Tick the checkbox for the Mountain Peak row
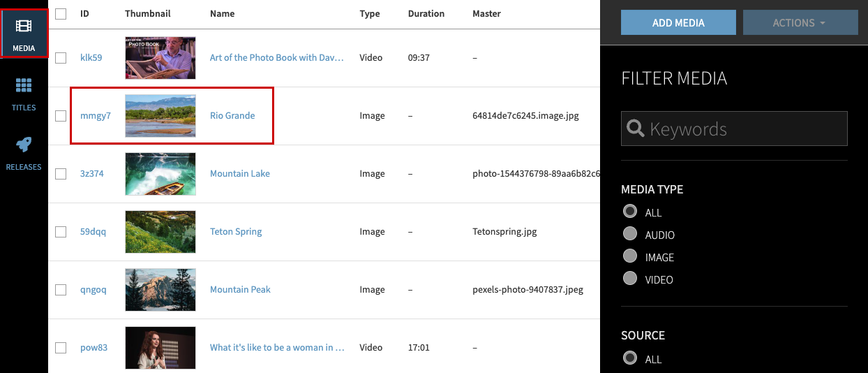This screenshot has width=868, height=373. [x=61, y=289]
